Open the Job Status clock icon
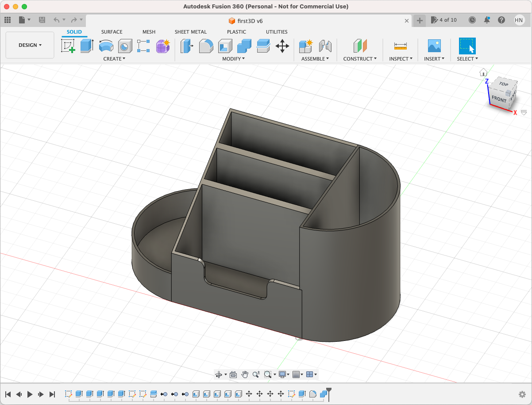The height and width of the screenshot is (405, 532). click(472, 20)
